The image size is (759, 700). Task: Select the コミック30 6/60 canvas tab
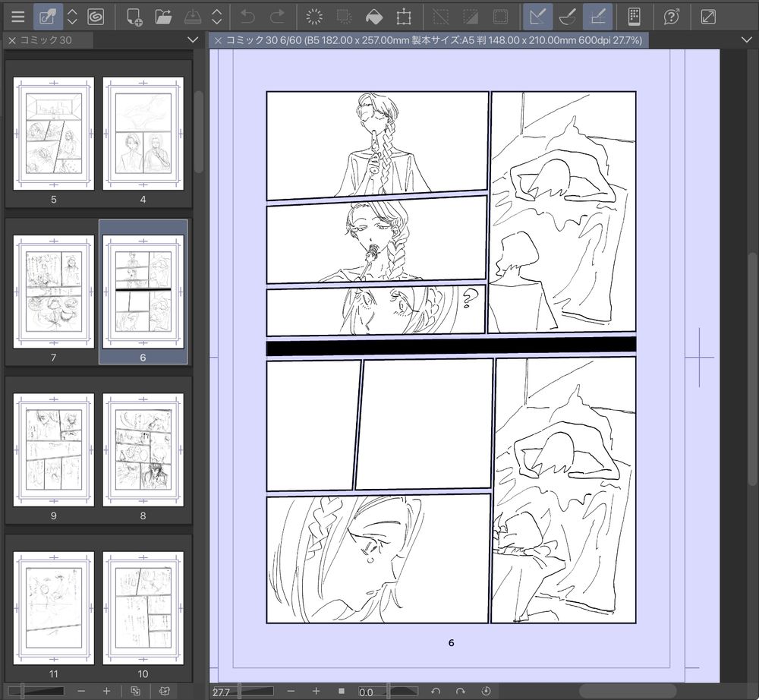(428, 41)
